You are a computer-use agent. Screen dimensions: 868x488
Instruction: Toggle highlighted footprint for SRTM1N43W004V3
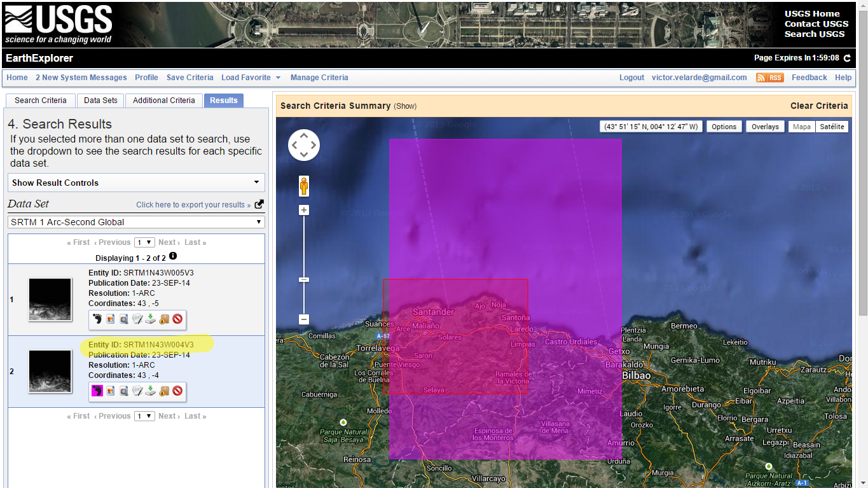point(97,391)
